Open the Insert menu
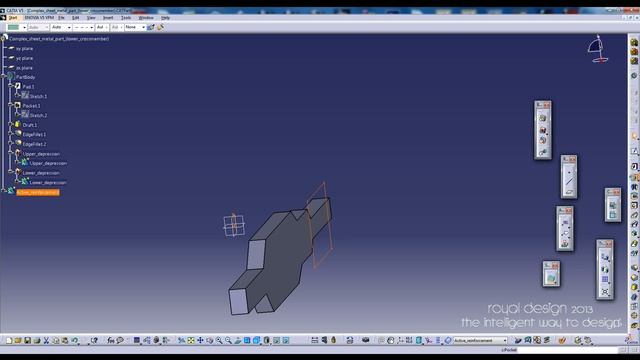Image resolution: width=640 pixels, height=360 pixels. tap(108, 18)
